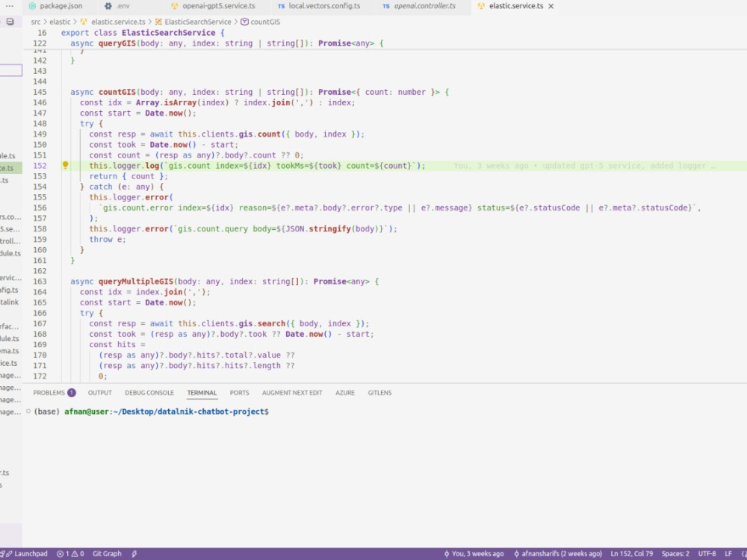Switch to the Azure panel tab
Viewport: 747px width, 560px height.
pos(345,393)
